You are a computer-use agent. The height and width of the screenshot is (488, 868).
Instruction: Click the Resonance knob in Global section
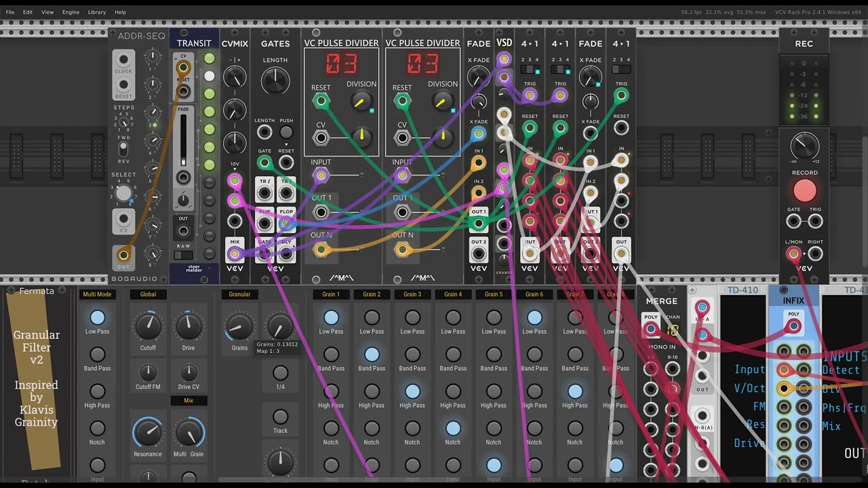pos(148,432)
